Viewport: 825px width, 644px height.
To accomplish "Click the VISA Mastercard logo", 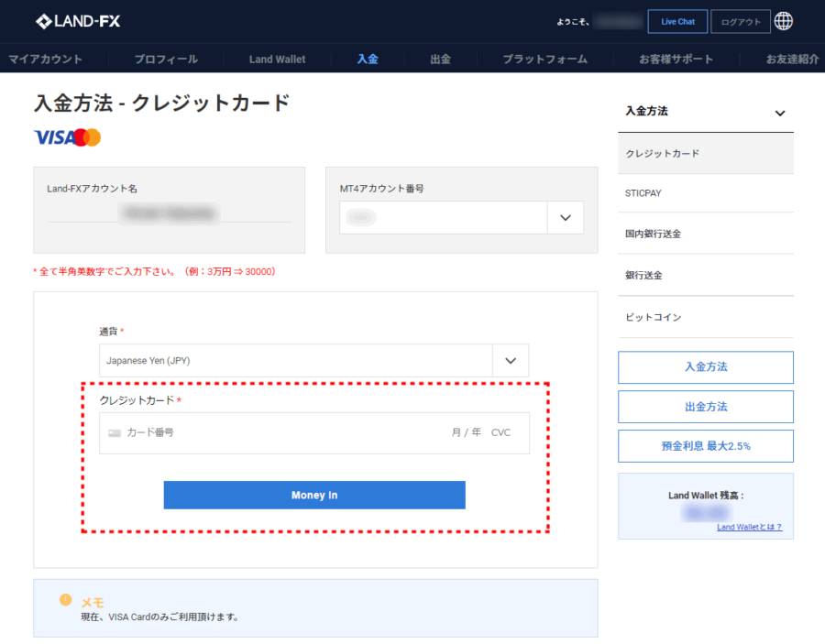I will [x=67, y=137].
